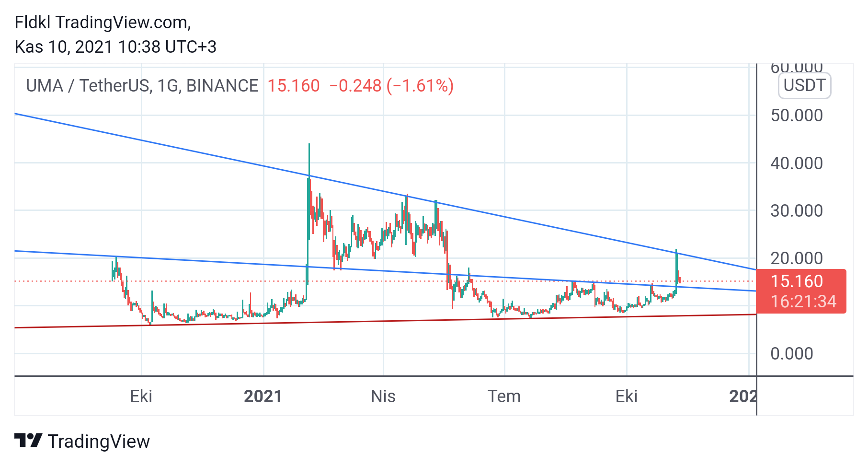The height and width of the screenshot is (466, 868).
Task: Click the USDT currency button
Action: [x=804, y=85]
